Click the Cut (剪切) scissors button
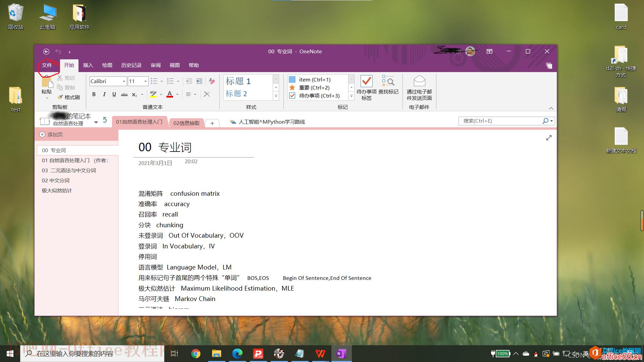This screenshot has height=362, width=644. [x=66, y=78]
